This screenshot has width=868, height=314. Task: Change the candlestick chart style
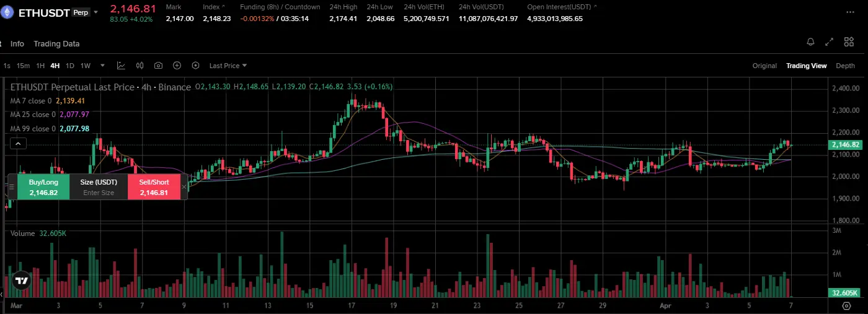click(139, 66)
